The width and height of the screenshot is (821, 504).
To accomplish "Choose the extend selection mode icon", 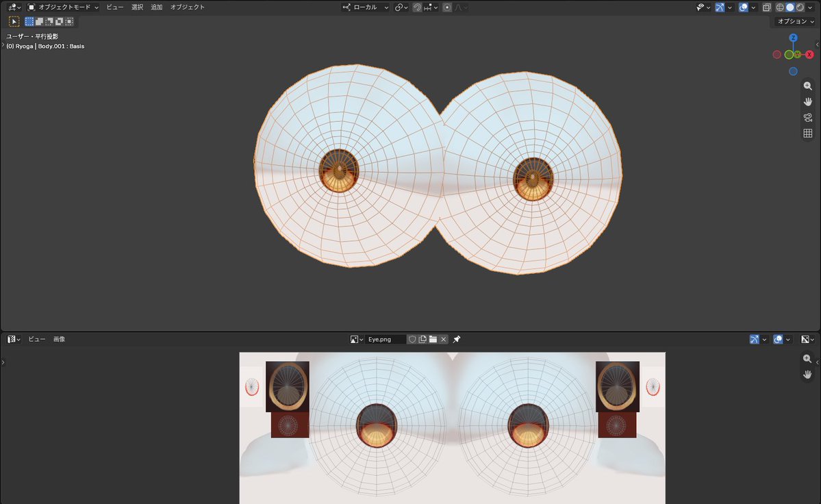I will point(39,21).
